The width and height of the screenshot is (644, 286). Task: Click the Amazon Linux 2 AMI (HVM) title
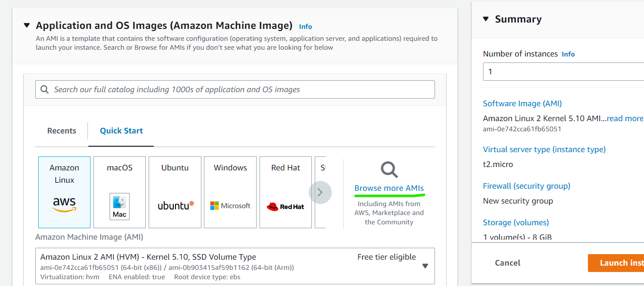point(148,257)
